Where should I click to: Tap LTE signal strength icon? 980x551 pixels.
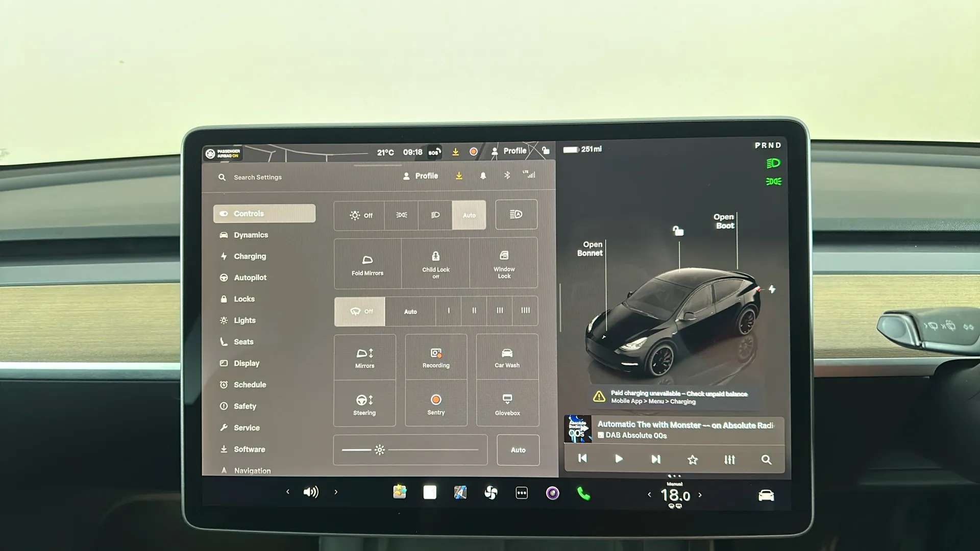529,174
